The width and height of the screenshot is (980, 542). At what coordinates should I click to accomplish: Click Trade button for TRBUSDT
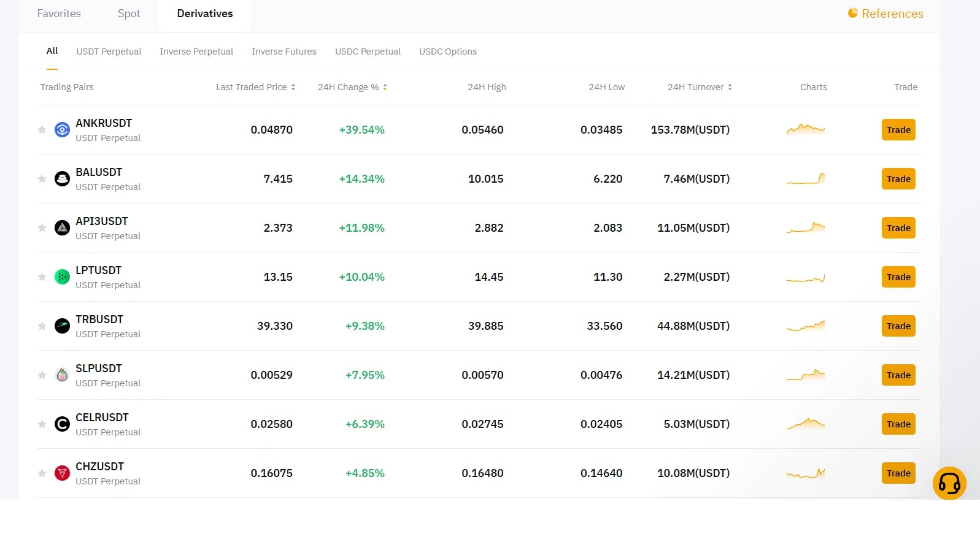(898, 326)
